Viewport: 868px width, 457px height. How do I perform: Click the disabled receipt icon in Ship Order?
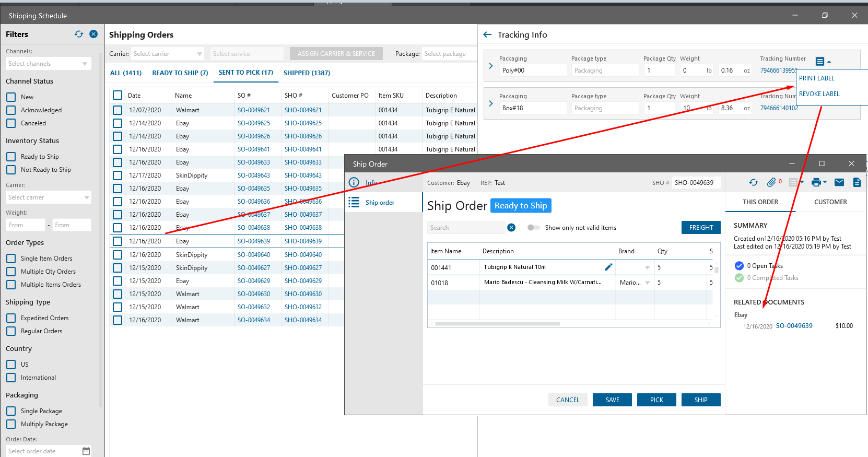click(x=793, y=182)
